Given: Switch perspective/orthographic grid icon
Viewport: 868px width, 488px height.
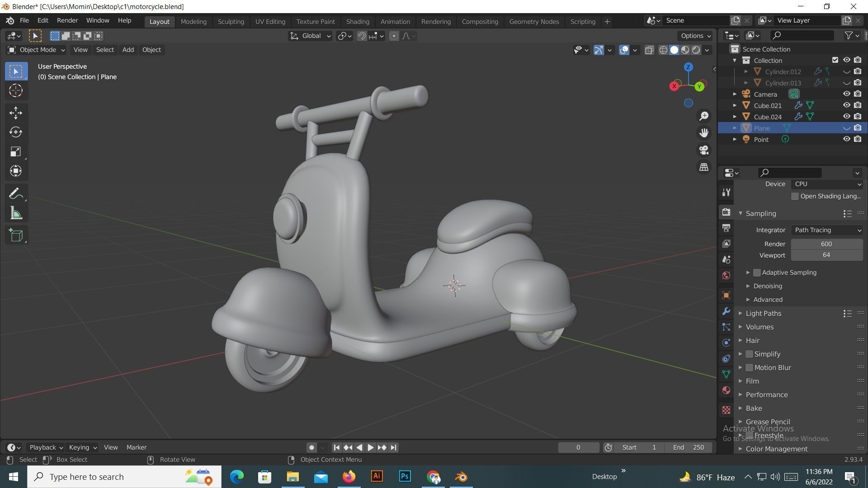Looking at the screenshot, I should pyautogui.click(x=704, y=167).
